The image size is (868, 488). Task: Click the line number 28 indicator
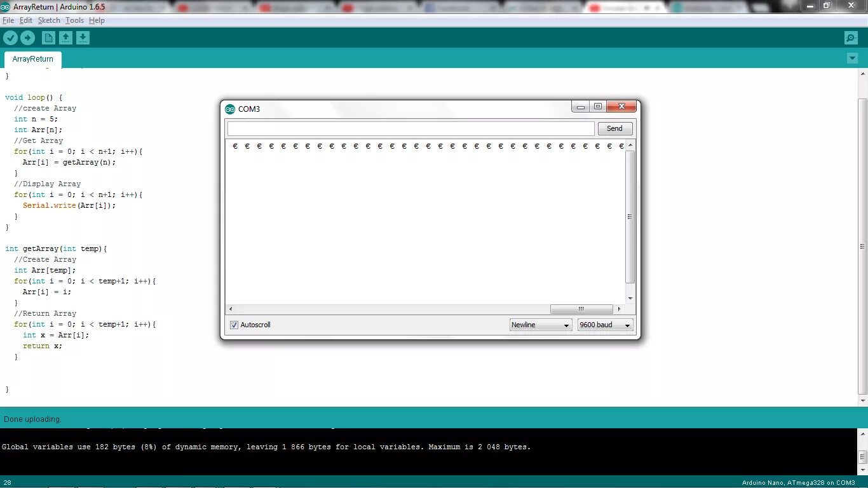point(7,482)
